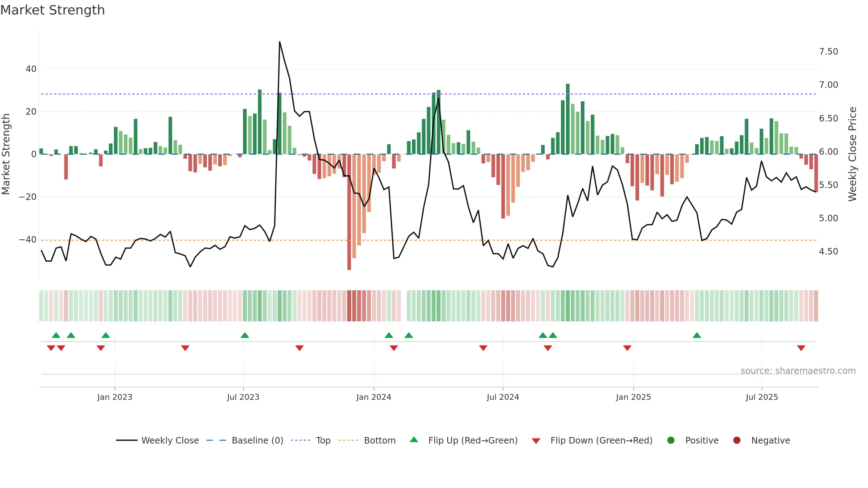Toggle the Baseline (0) legend entry

(x=245, y=440)
